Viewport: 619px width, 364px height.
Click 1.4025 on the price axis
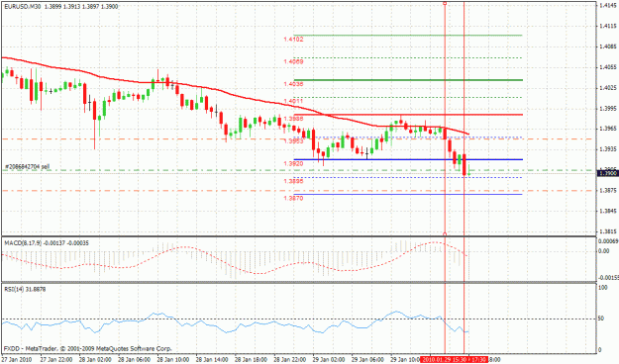[x=608, y=88]
